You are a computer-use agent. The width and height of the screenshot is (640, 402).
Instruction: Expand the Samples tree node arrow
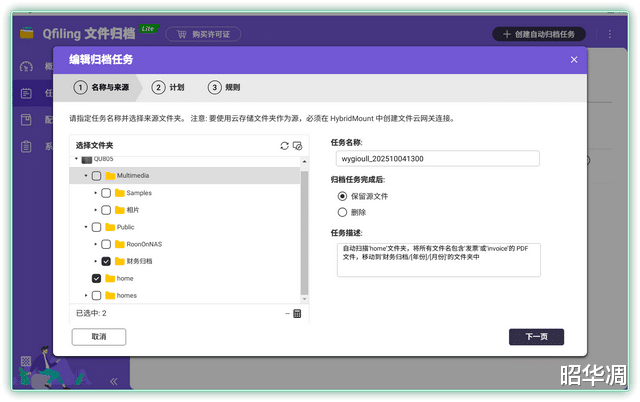pyautogui.click(x=96, y=193)
